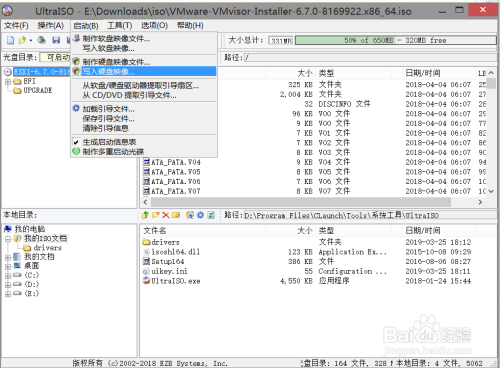Click the red X delete icon
500x368 pixels.
(x=166, y=215)
